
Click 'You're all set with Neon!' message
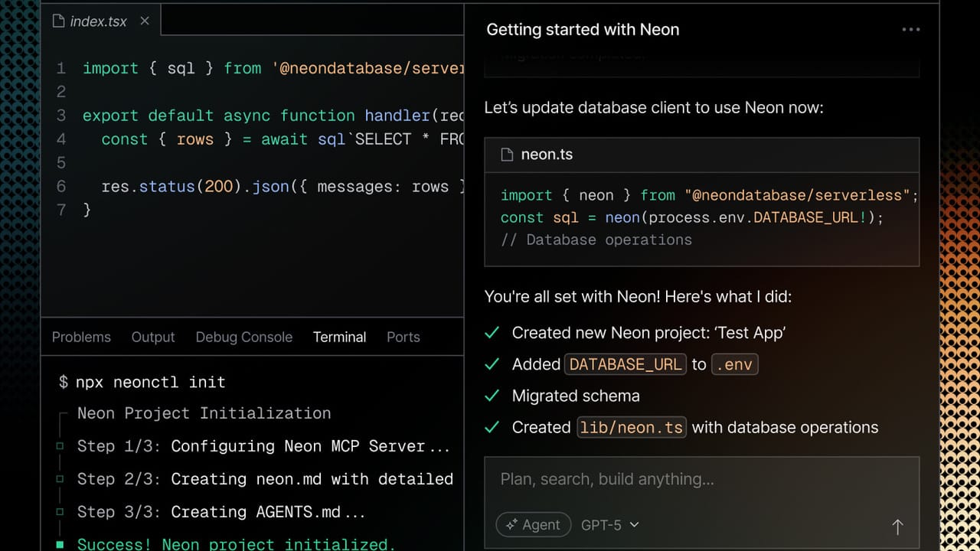tap(638, 296)
